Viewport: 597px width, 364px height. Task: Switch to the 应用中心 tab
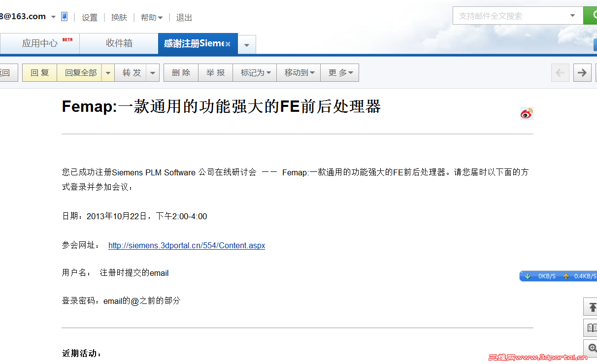[40, 43]
